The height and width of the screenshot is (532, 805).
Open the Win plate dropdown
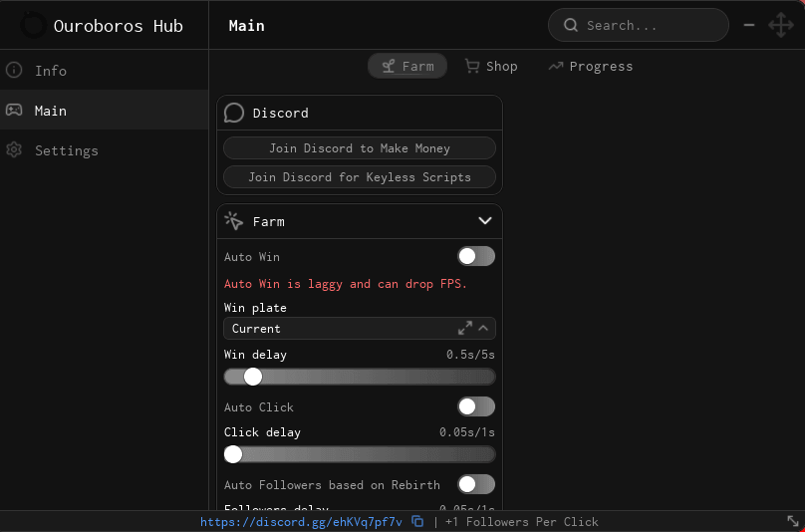(360, 328)
